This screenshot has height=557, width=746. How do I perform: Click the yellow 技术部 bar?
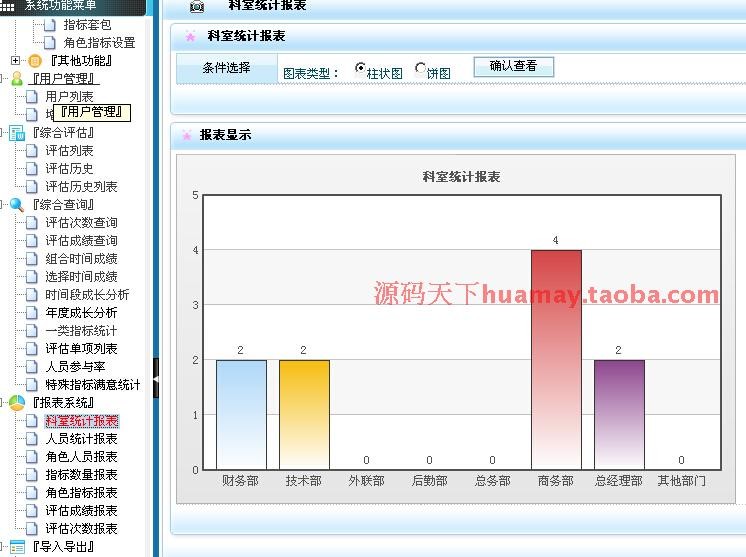coord(304,415)
